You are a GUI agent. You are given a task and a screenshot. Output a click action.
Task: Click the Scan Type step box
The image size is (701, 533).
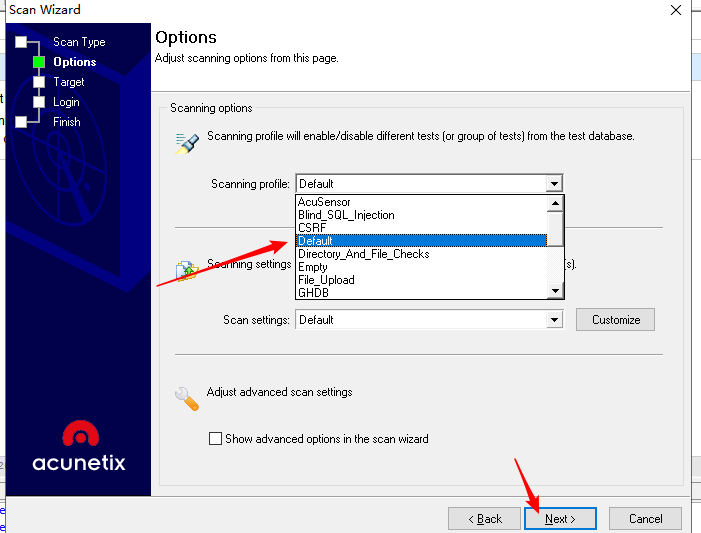click(21, 42)
